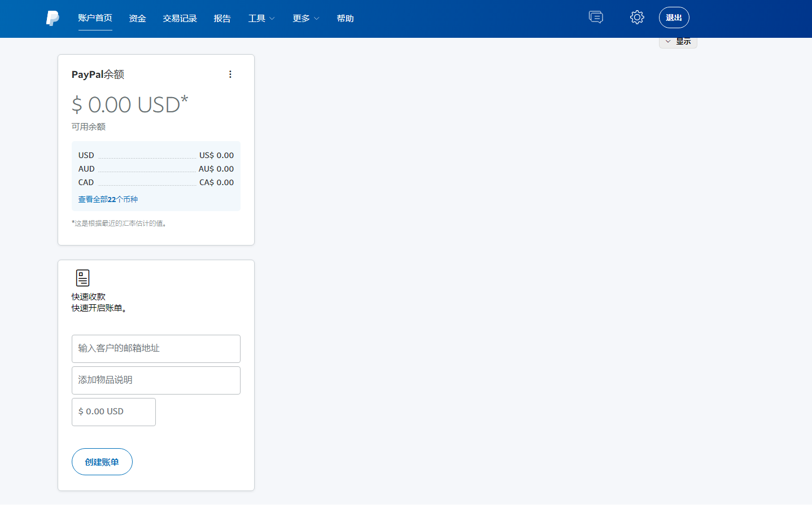Focus the customer email address field
812x508 pixels.
[156, 349]
